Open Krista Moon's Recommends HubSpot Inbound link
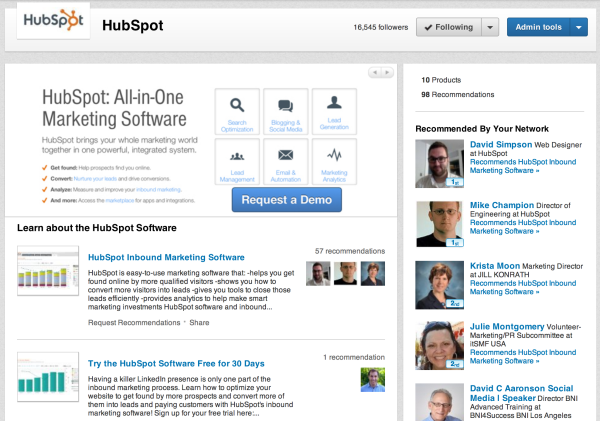The width and height of the screenshot is (600, 421). [523, 287]
